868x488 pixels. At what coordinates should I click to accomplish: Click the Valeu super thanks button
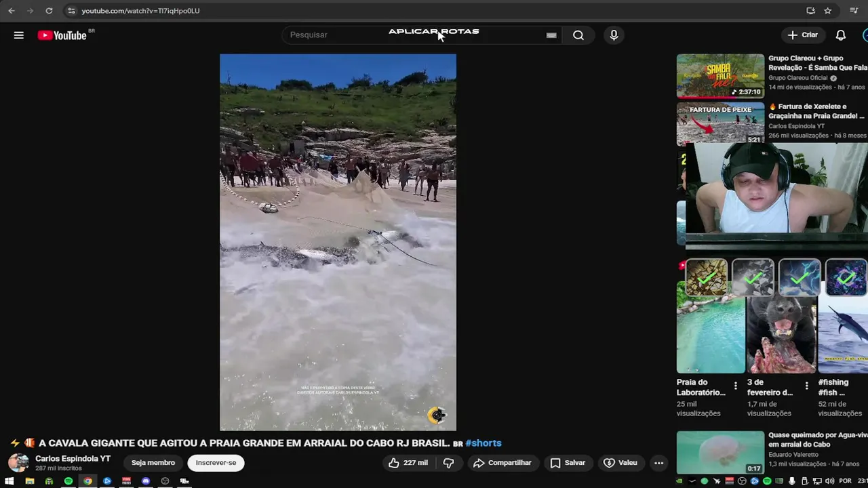[x=620, y=463]
